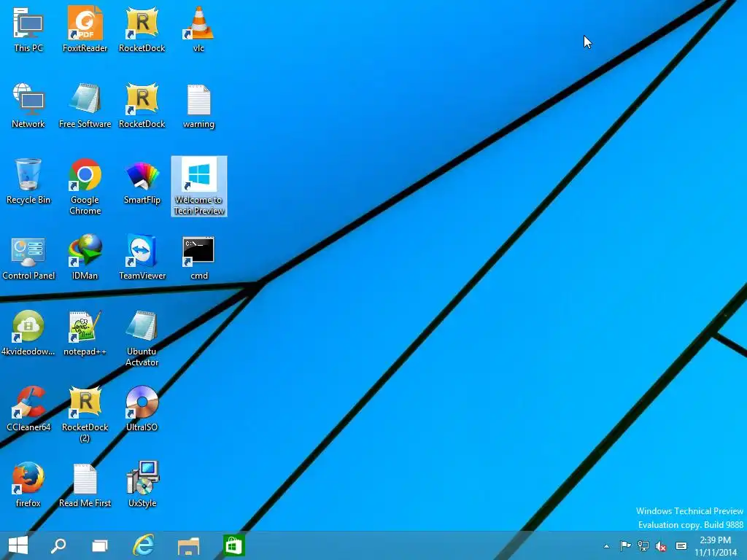Select the Ubuntu Actvator file
The height and width of the screenshot is (560, 747).
click(142, 338)
